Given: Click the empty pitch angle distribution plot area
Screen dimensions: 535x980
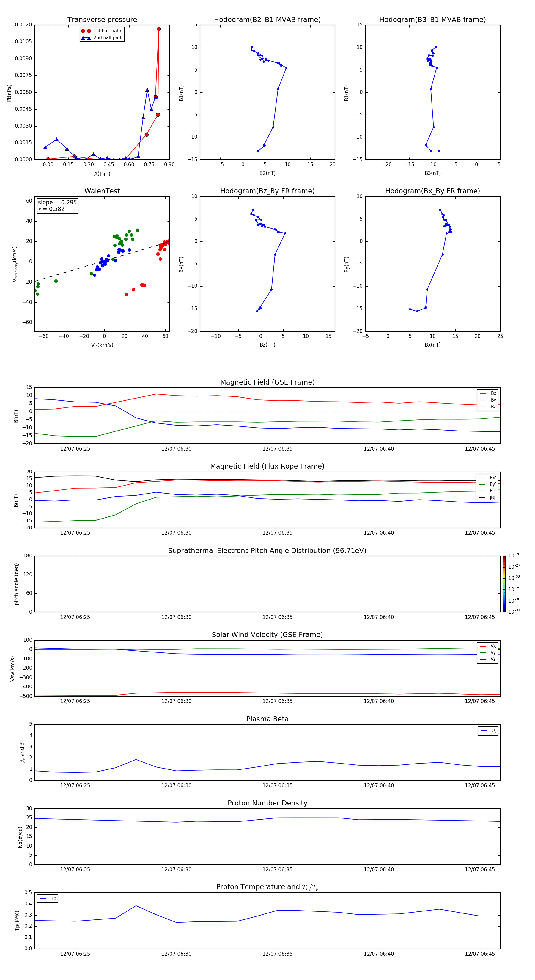Looking at the screenshot, I should [x=267, y=584].
